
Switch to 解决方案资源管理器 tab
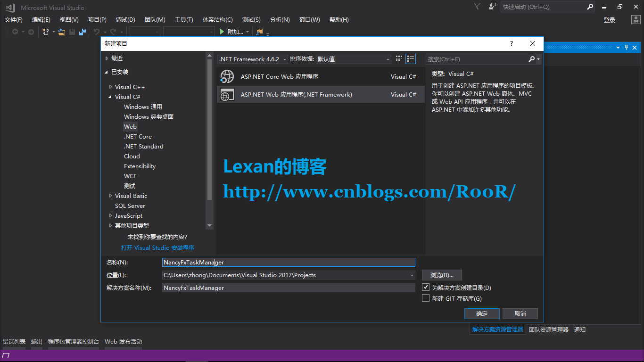tap(498, 329)
